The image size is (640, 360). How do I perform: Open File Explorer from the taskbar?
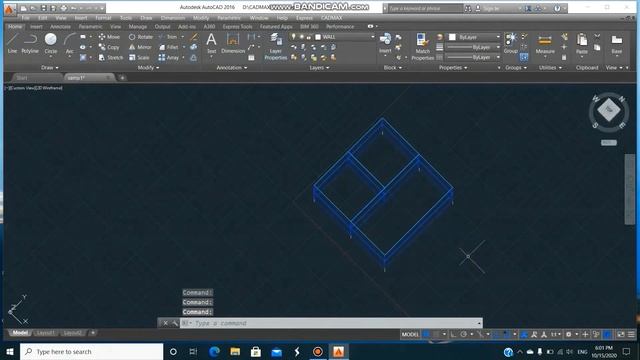235,351
